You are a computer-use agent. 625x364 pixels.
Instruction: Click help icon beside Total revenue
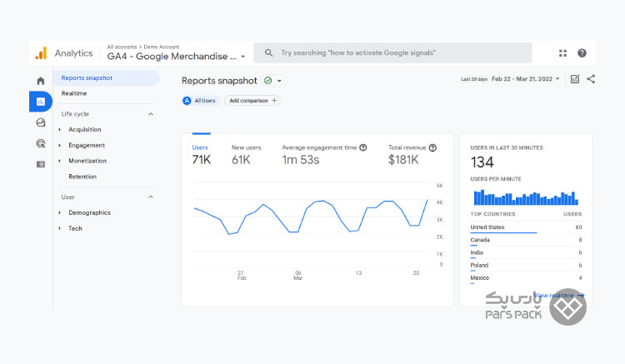[432, 147]
